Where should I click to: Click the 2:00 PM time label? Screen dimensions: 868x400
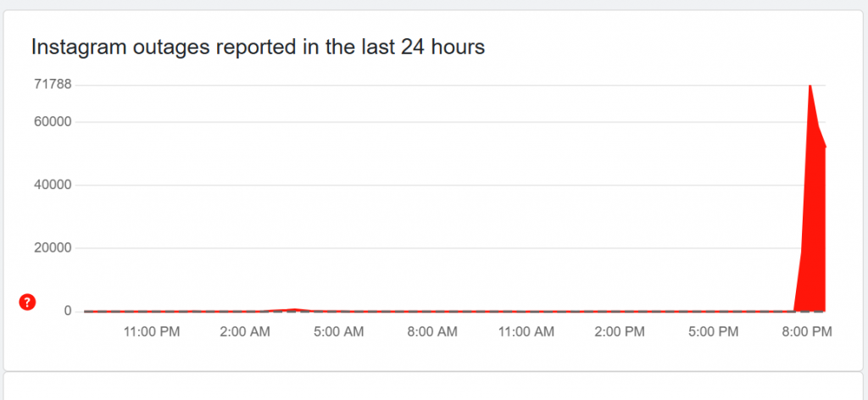pos(619,333)
